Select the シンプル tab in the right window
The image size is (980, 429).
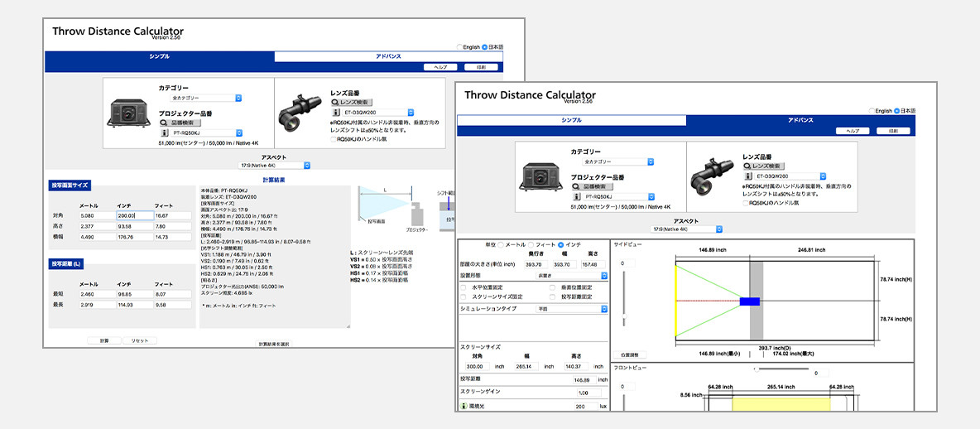[571, 120]
